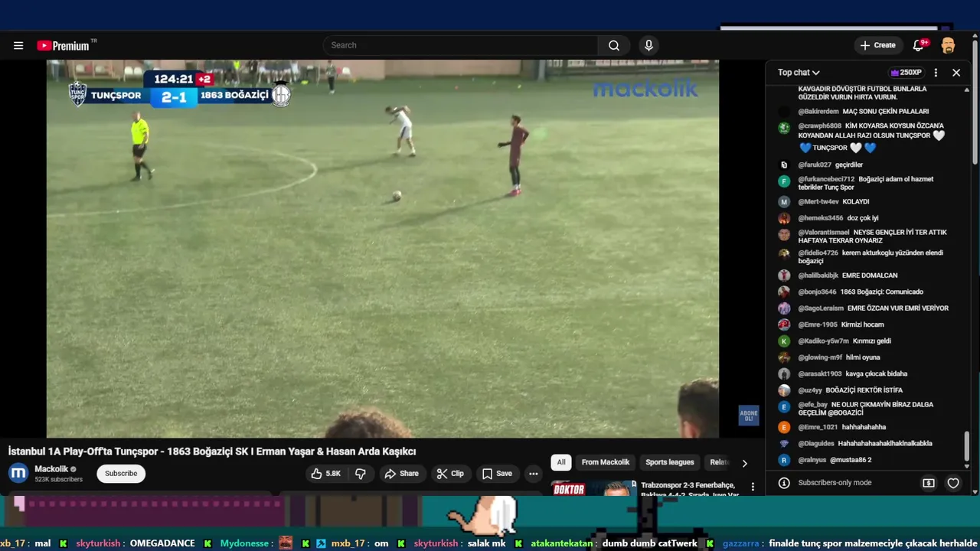This screenshot has height=551, width=980.
Task: Click @fidelio4726 chat message
Action: [x=871, y=256]
